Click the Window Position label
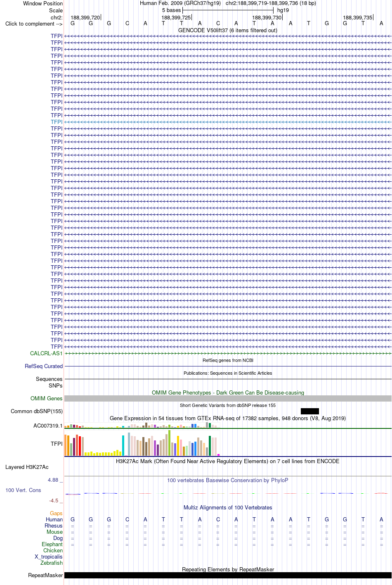Viewport: 392px width, 585px height. tap(43, 3)
